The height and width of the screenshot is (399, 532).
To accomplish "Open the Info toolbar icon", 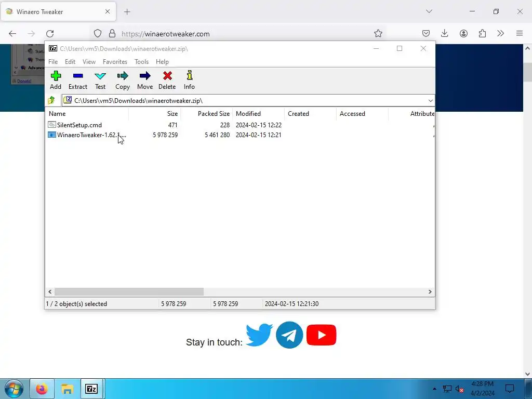I will coord(189,75).
